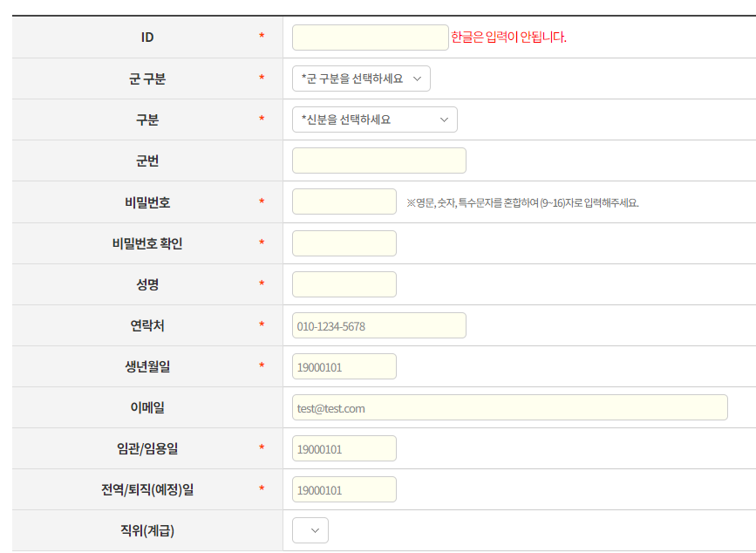Click into the 성명 field

click(x=344, y=284)
